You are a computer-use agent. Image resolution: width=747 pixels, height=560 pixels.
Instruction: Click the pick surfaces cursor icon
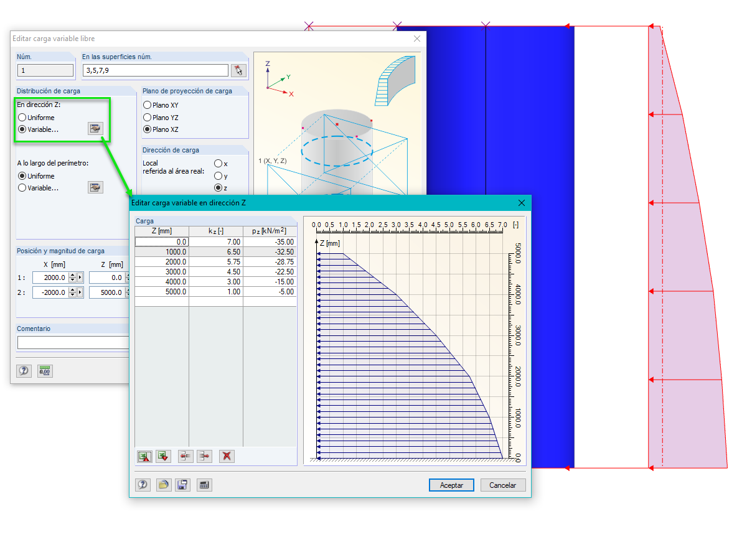click(238, 70)
